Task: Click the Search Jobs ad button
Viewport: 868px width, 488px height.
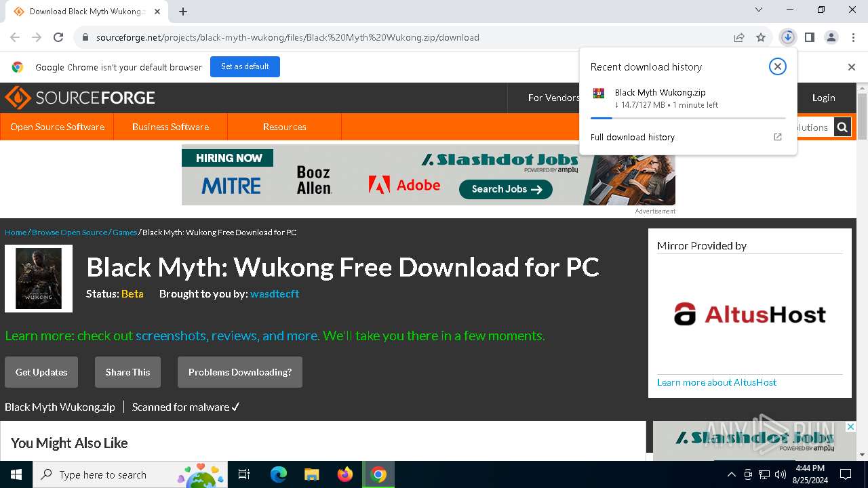Action: pyautogui.click(x=506, y=189)
